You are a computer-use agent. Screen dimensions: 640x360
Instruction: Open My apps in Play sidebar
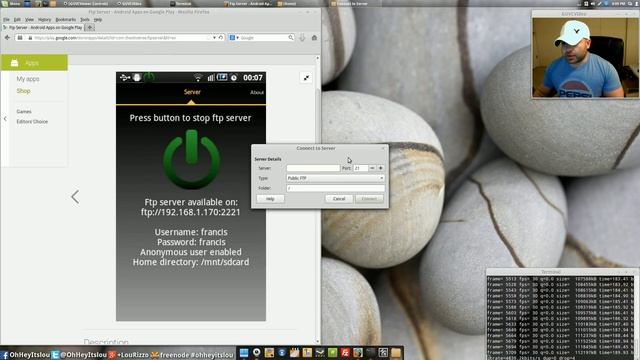pyautogui.click(x=28, y=79)
